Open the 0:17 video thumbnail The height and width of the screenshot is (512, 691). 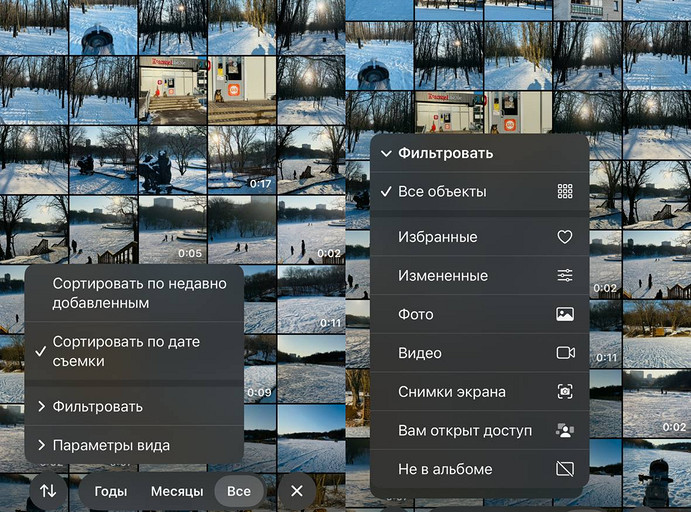(242, 159)
